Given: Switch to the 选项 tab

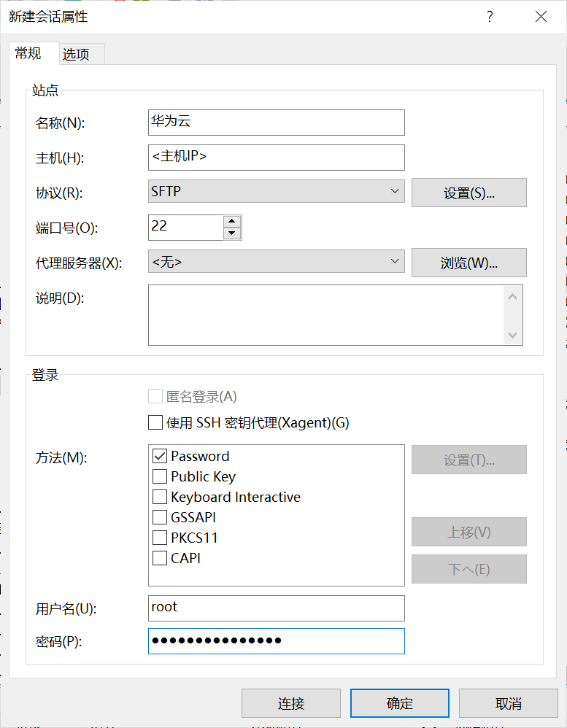Looking at the screenshot, I should (x=76, y=55).
